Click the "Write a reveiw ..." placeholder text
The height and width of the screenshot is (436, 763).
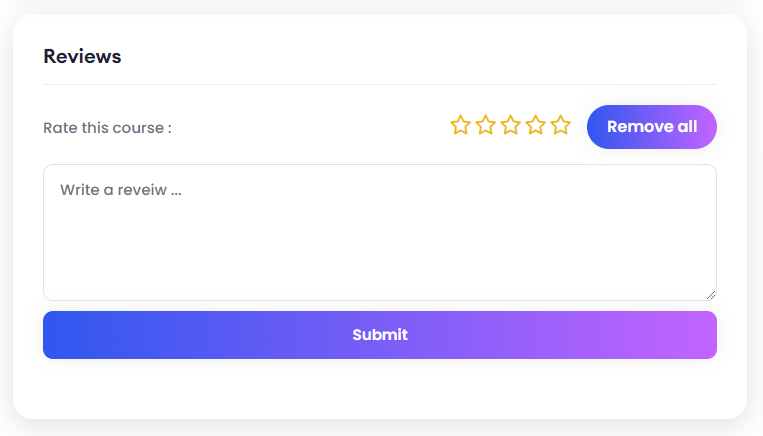click(x=120, y=189)
